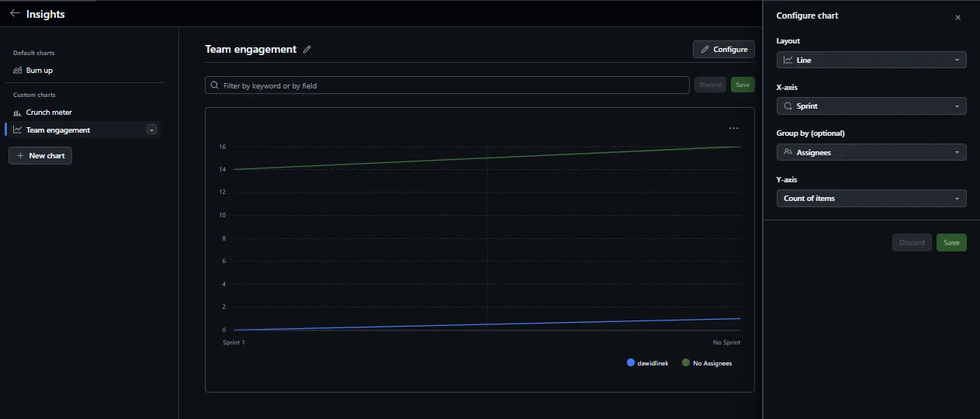Select Burn up in Default charts
The height and width of the screenshot is (419, 980).
click(39, 71)
